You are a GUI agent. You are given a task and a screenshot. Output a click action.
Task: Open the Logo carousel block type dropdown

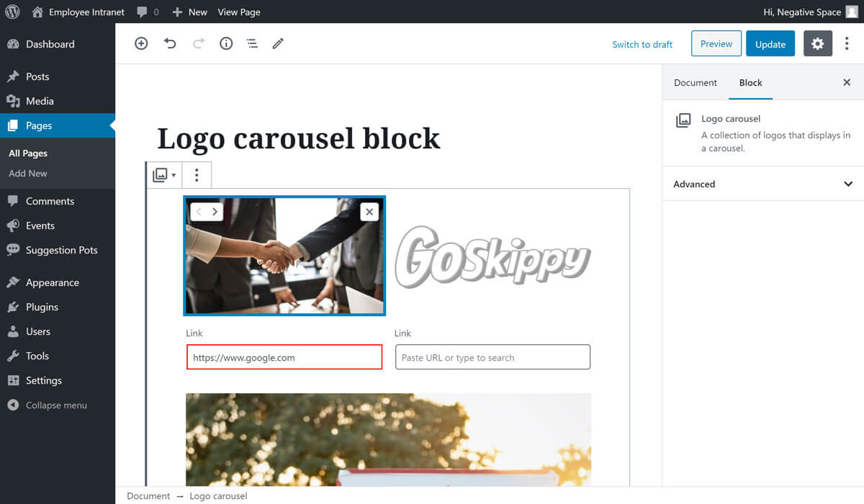pyautogui.click(x=164, y=175)
